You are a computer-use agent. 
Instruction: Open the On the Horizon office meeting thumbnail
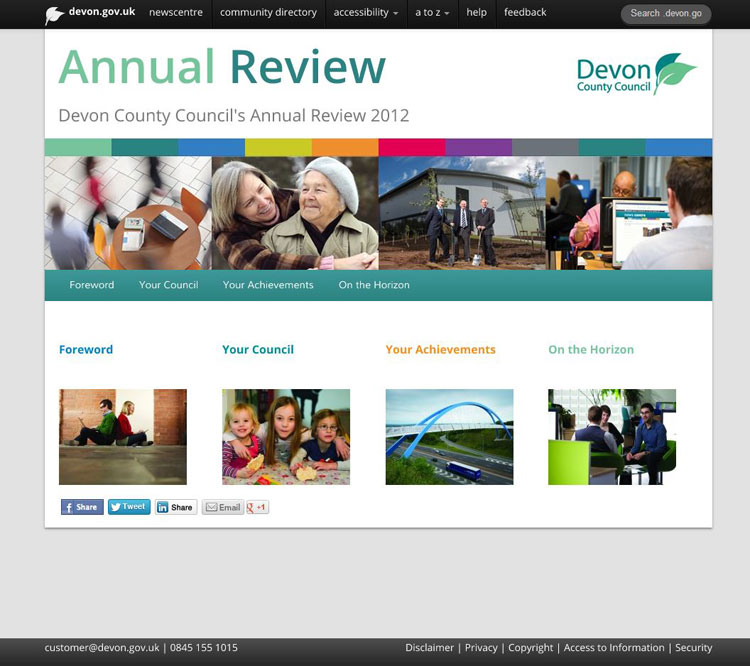[x=612, y=437]
